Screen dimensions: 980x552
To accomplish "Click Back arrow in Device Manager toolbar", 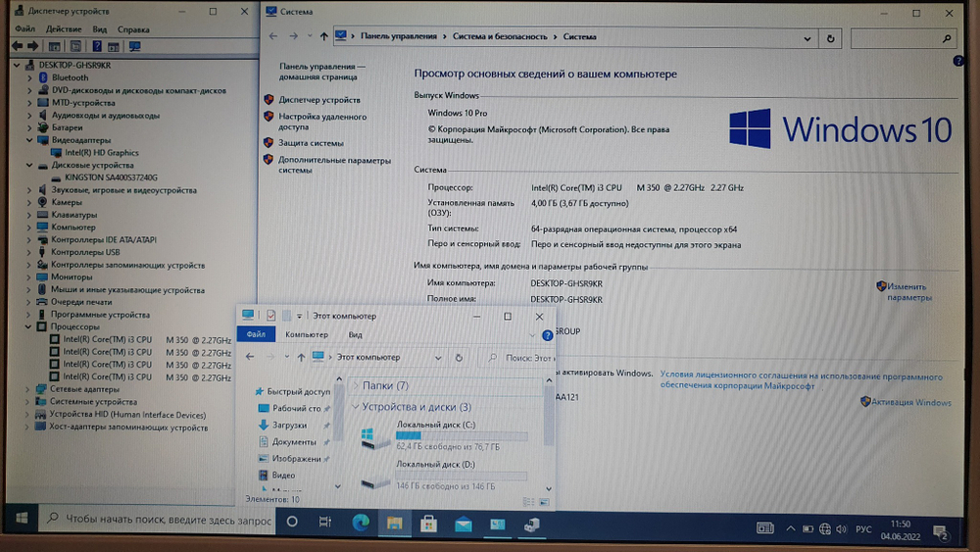I will [17, 46].
